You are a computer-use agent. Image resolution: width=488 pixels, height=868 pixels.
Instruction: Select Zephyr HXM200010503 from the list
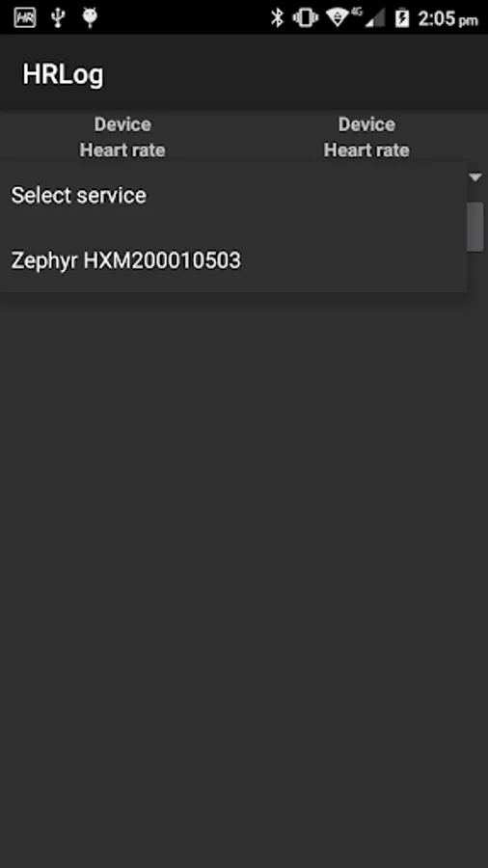click(233, 259)
